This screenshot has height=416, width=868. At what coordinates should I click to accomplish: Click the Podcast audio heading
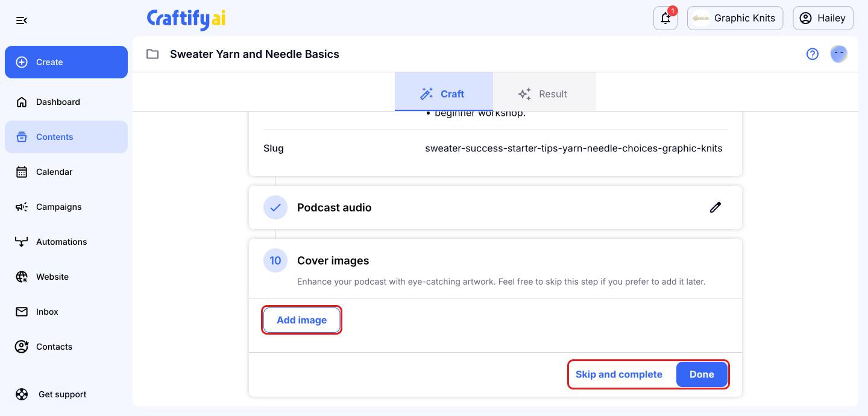tap(335, 207)
